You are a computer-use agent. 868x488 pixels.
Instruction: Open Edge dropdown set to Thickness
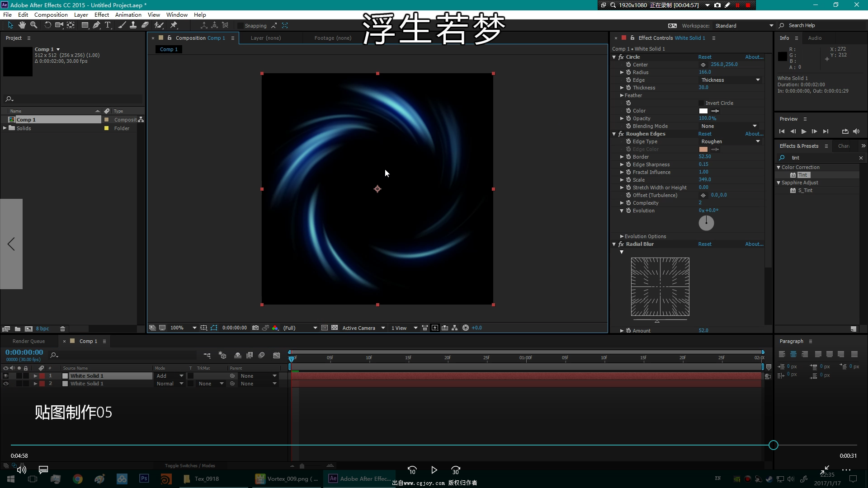pos(730,80)
